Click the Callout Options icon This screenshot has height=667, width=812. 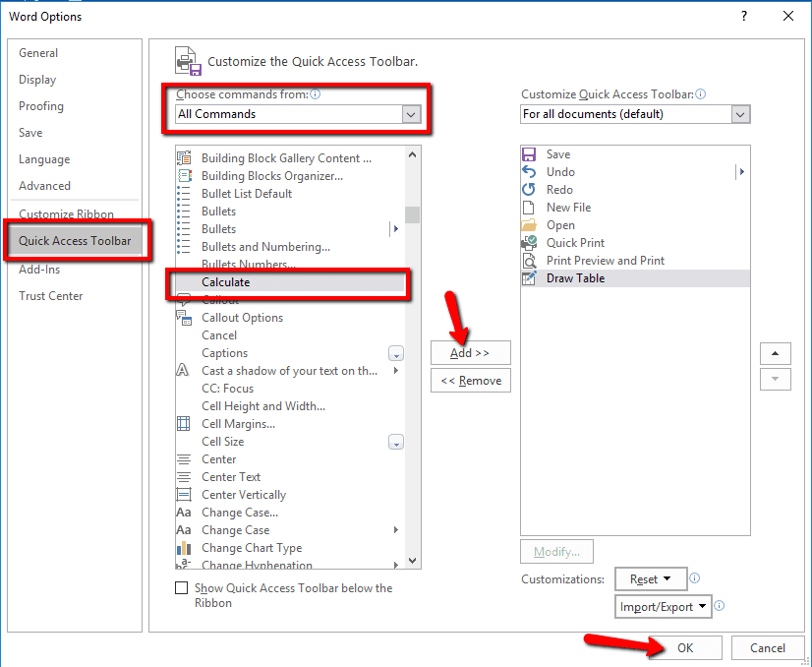pyautogui.click(x=184, y=317)
